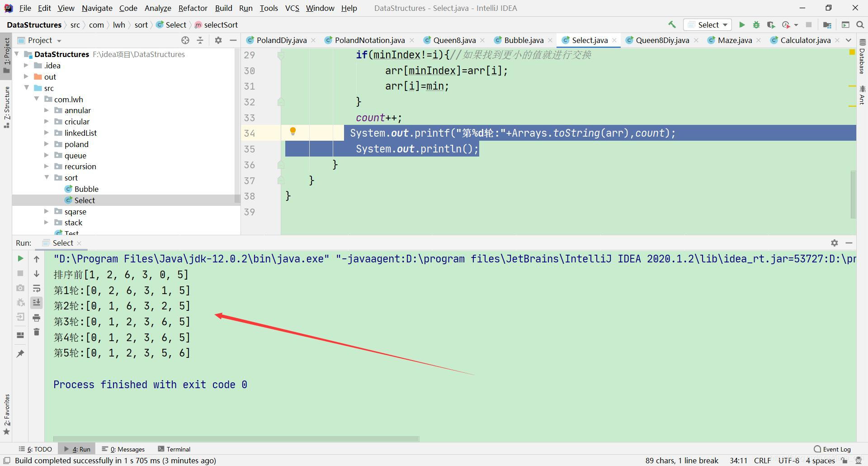The width and height of the screenshot is (868, 466).
Task: Open the Analyze menu
Action: [x=158, y=8]
